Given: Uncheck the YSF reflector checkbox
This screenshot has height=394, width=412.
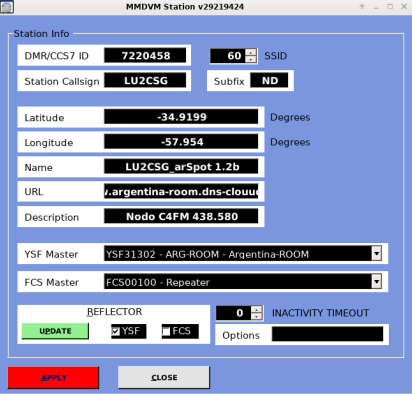Looking at the screenshot, I should 116,331.
